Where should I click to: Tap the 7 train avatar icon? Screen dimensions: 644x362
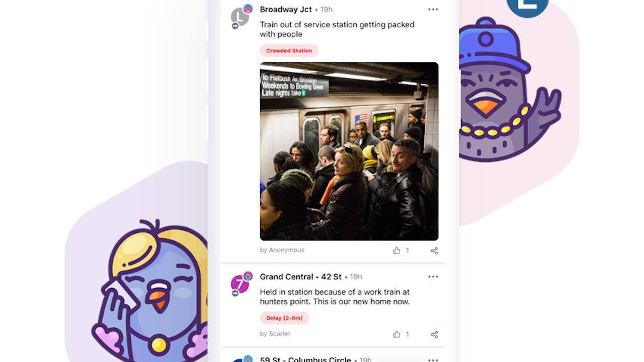pyautogui.click(x=241, y=284)
